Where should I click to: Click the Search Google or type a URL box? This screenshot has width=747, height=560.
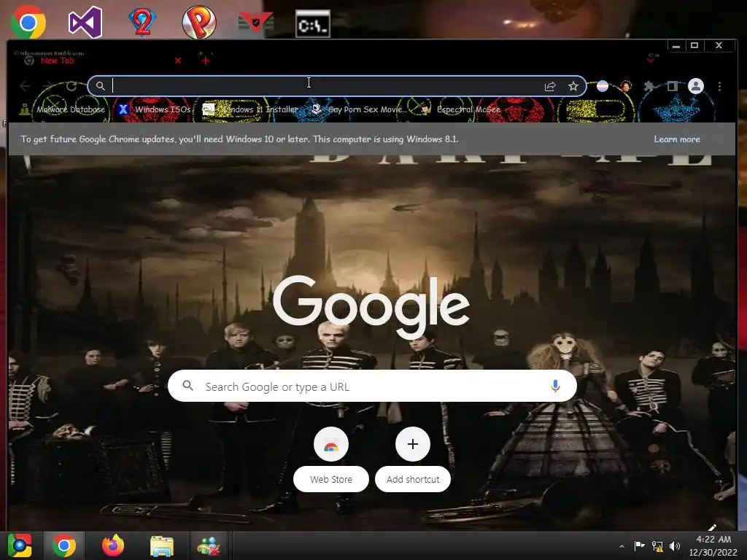point(372,386)
